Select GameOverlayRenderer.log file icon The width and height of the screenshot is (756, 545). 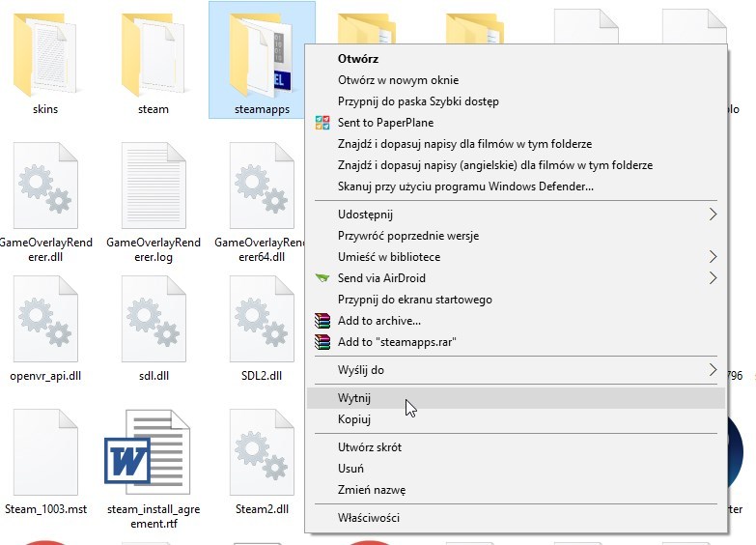click(154, 186)
